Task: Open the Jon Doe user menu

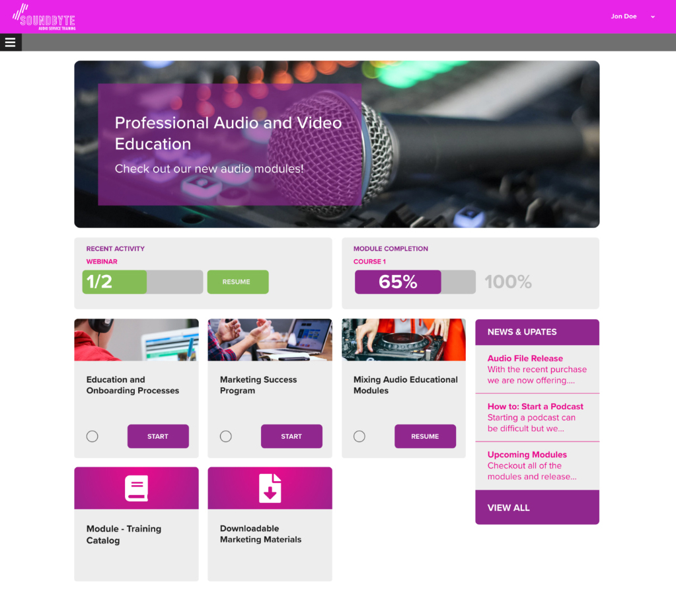Action: point(623,17)
